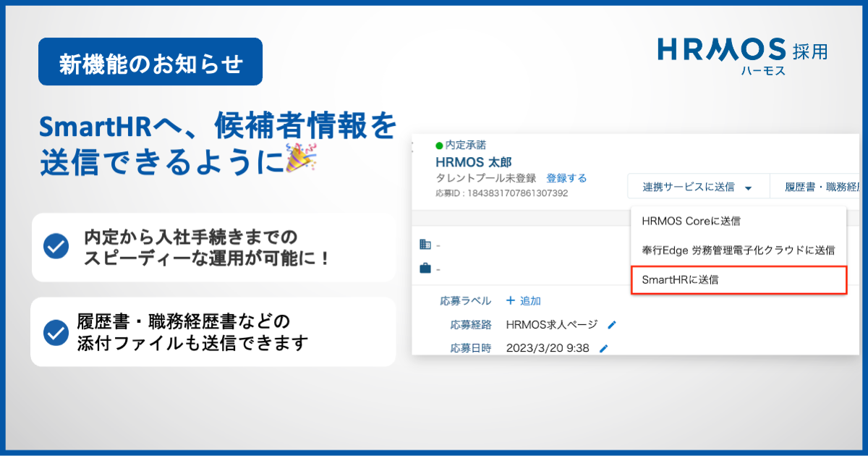
Task: Click the 登録する link
Action: tap(566, 178)
